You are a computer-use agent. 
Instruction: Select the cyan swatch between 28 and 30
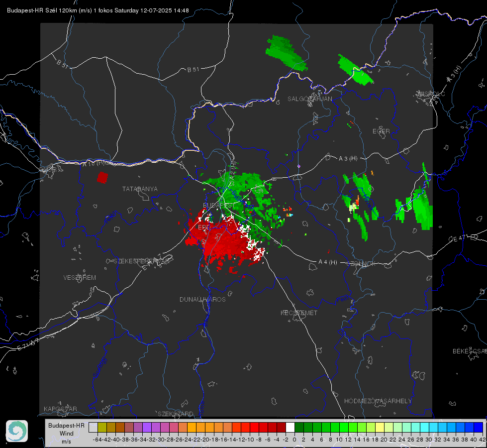pyautogui.click(x=425, y=427)
